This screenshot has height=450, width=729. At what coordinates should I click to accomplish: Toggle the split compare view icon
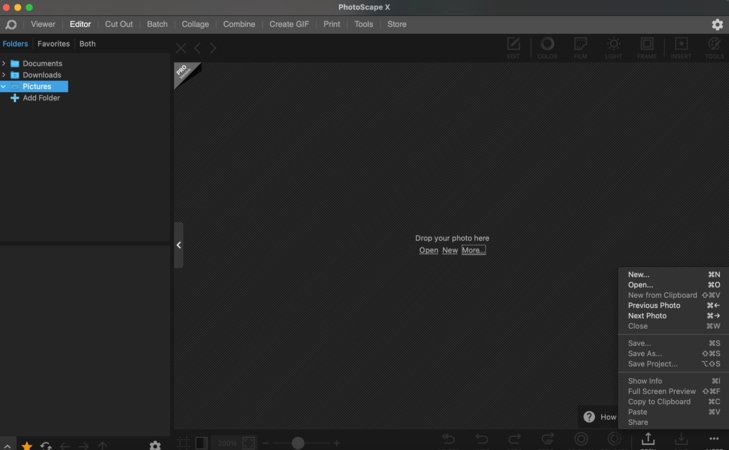(x=201, y=443)
